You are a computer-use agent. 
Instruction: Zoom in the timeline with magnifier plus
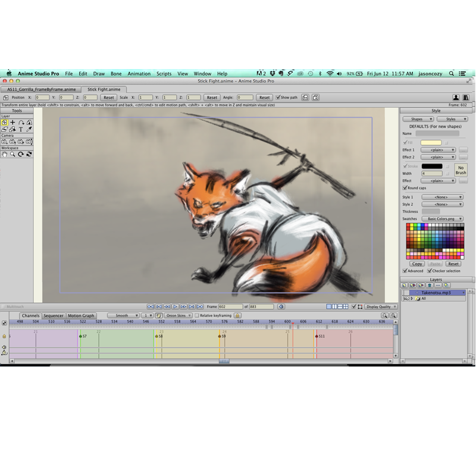click(x=393, y=315)
